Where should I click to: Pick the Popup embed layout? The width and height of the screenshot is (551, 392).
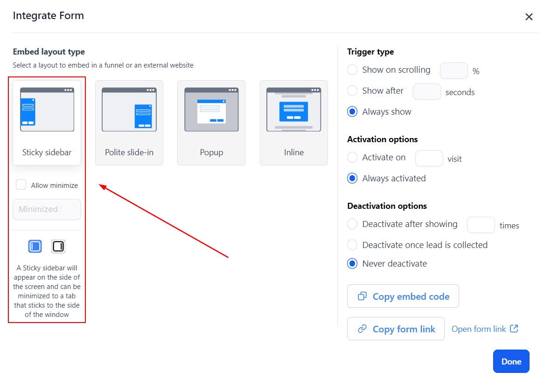tap(211, 123)
